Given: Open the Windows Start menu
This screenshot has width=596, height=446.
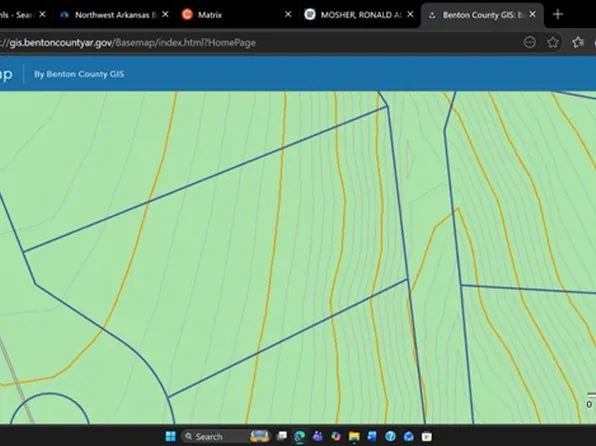Looking at the screenshot, I should click(171, 436).
